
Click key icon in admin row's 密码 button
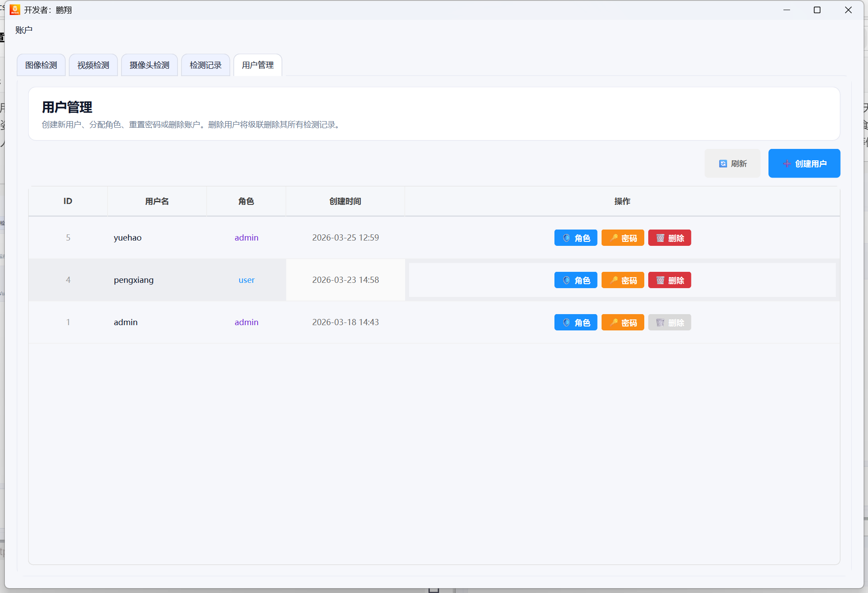click(613, 322)
